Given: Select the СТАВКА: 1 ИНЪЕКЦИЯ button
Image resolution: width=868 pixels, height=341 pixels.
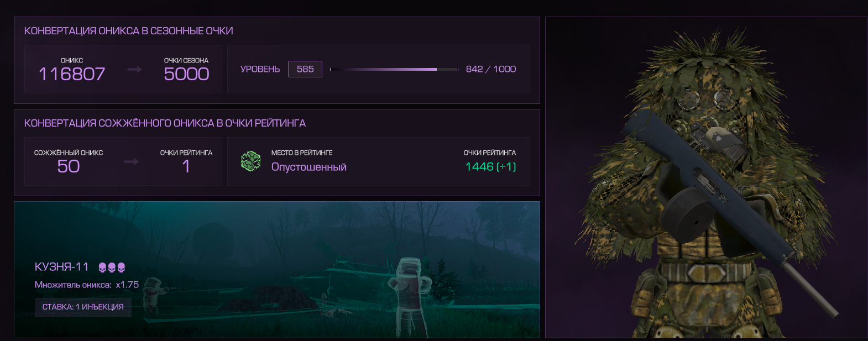Looking at the screenshot, I should pyautogui.click(x=83, y=307).
